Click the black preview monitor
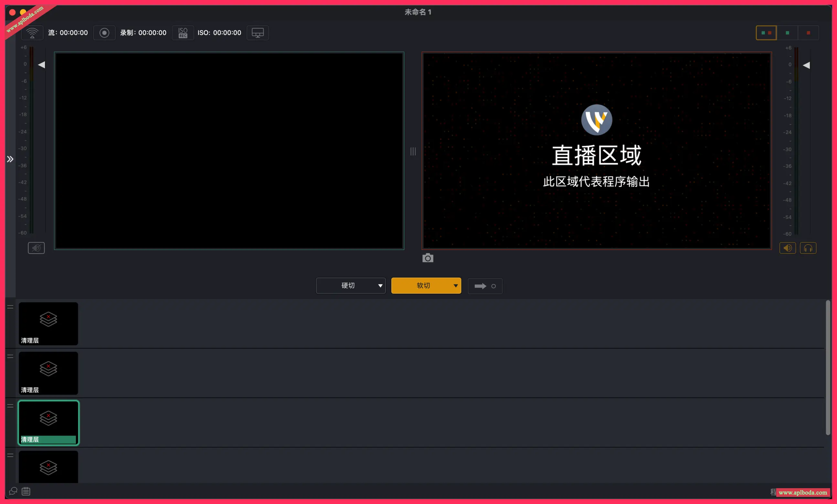Screen dimensions: 837x504 pyautogui.click(x=229, y=151)
